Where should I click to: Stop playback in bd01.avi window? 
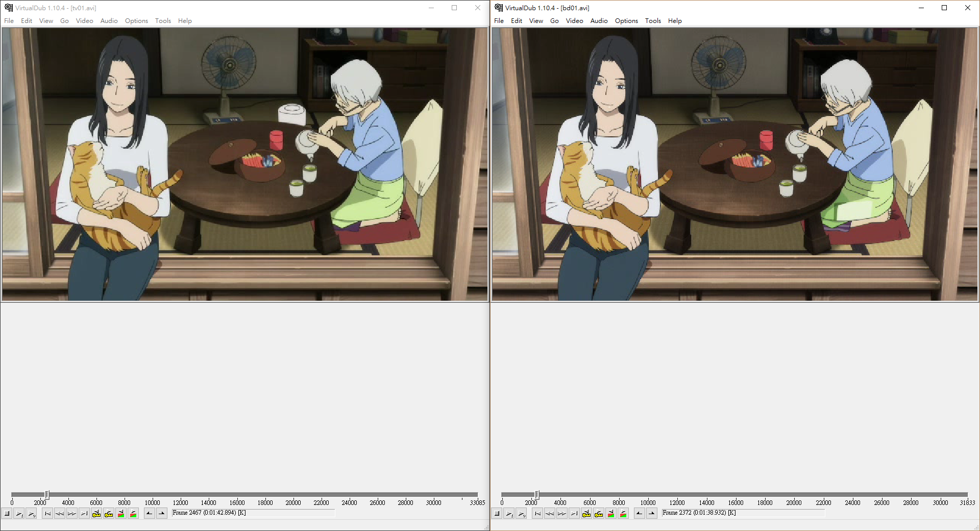pyautogui.click(x=497, y=514)
